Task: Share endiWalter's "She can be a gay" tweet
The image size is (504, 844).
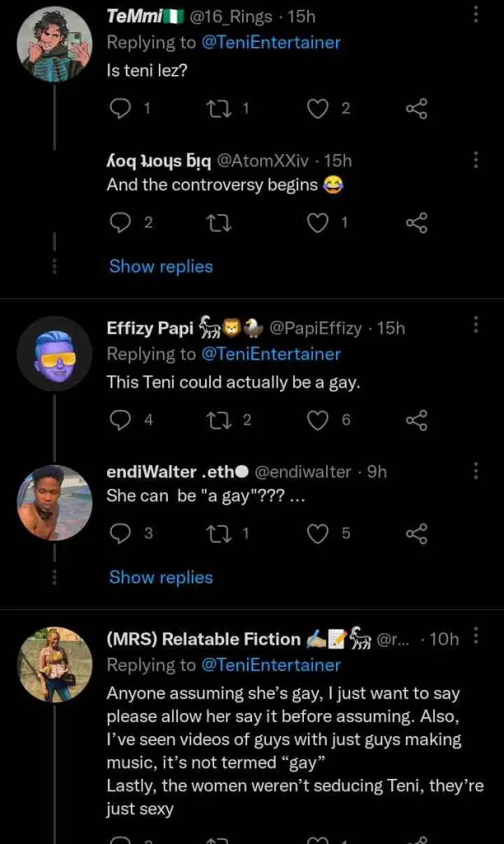Action: pyautogui.click(x=417, y=533)
